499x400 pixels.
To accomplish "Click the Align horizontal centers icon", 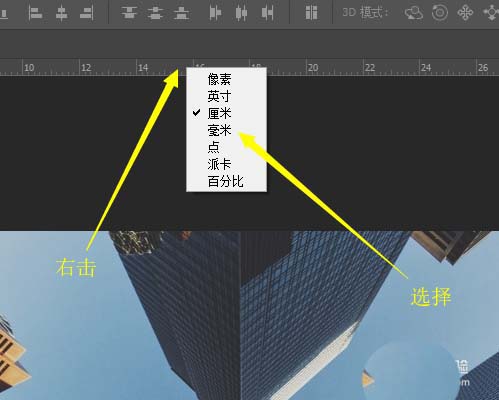I will click(62, 13).
